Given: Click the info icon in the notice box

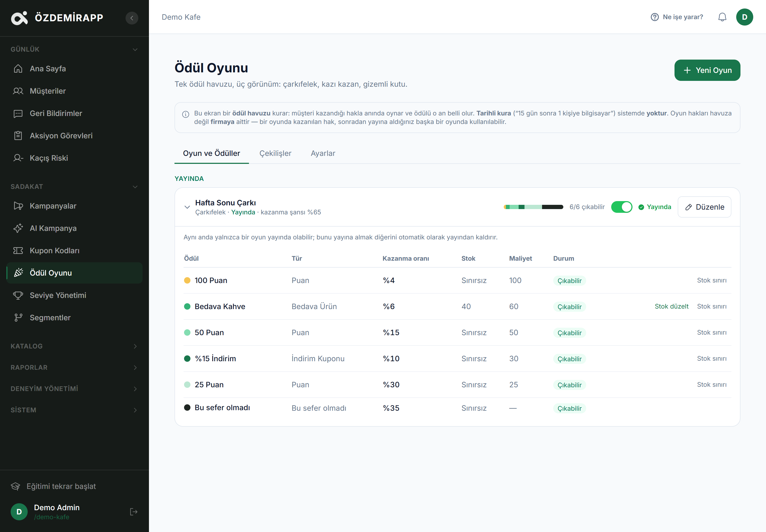Looking at the screenshot, I should coord(186,114).
